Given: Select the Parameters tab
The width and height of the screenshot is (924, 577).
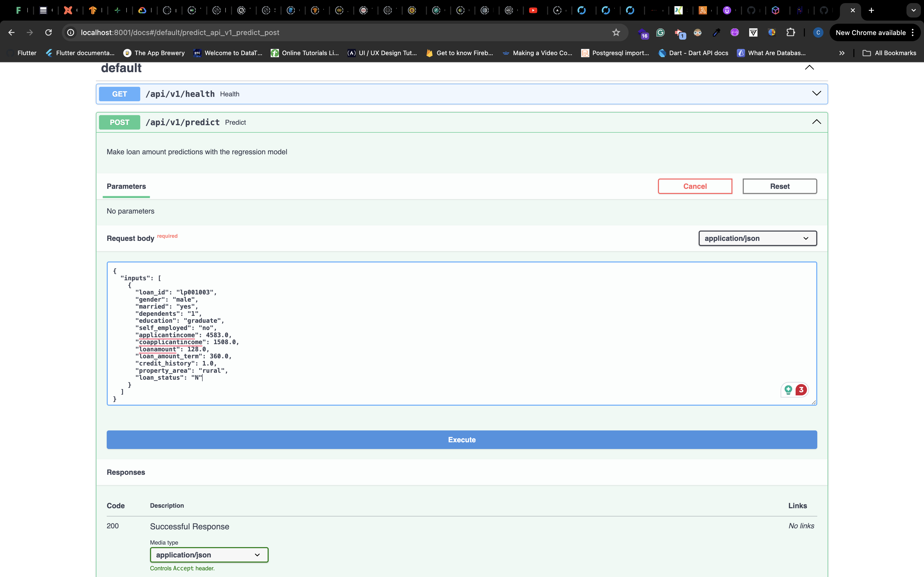Looking at the screenshot, I should click(x=126, y=186).
